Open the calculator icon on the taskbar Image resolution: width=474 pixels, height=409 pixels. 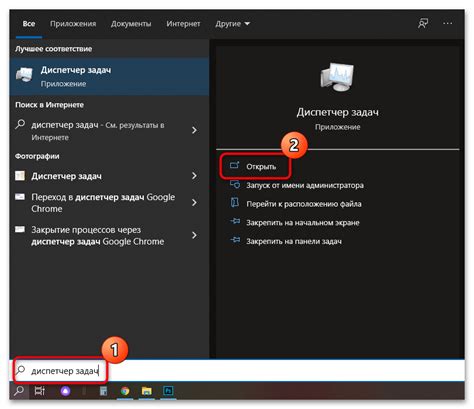coord(104,391)
